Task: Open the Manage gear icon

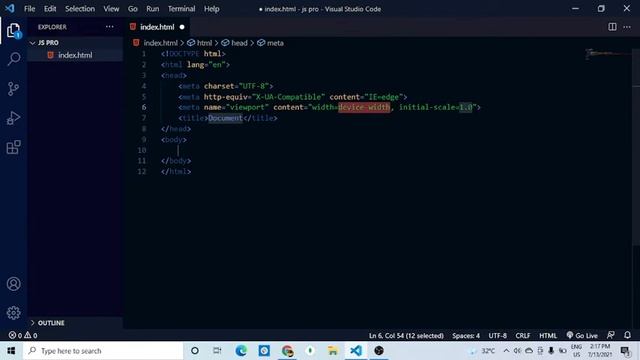Action: tap(13, 313)
